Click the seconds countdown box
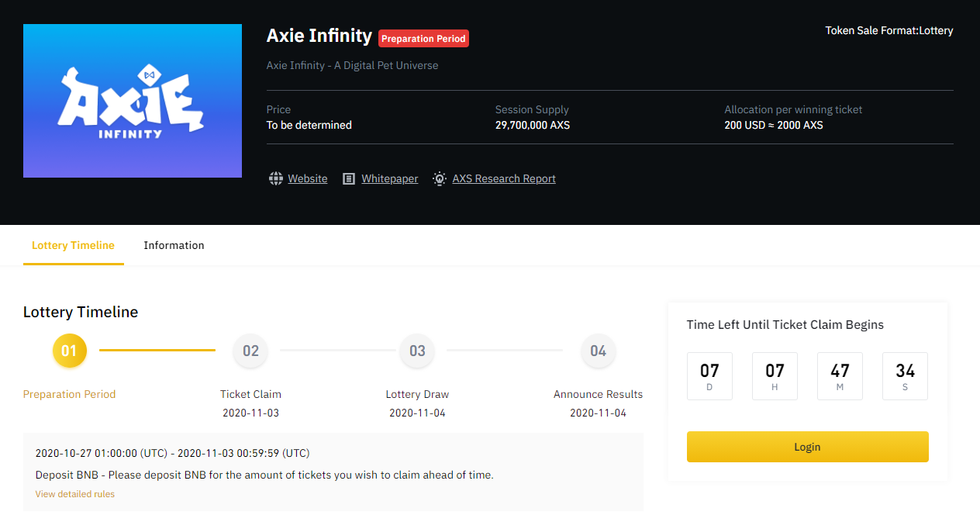Viewport: 980px width, 529px height. pyautogui.click(x=905, y=376)
